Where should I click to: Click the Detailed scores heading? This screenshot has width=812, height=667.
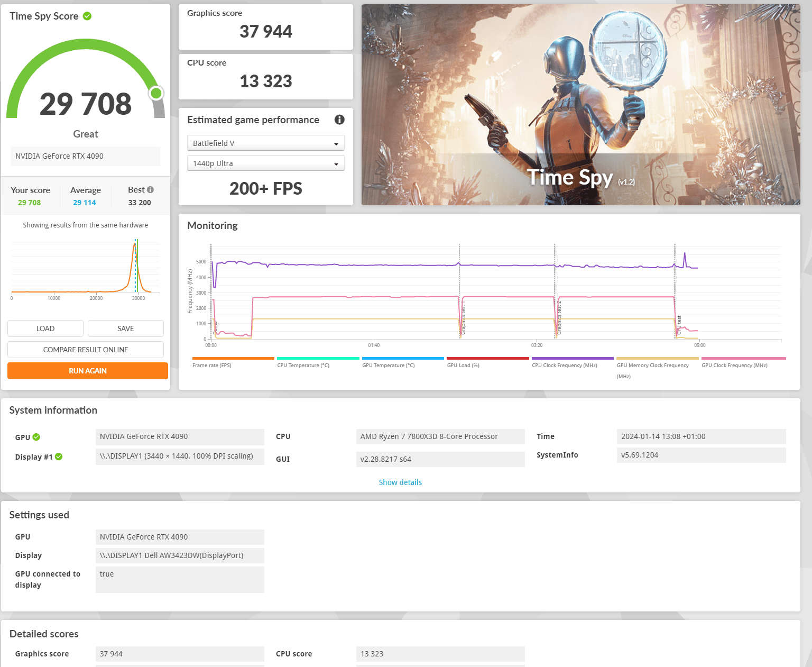pos(44,634)
